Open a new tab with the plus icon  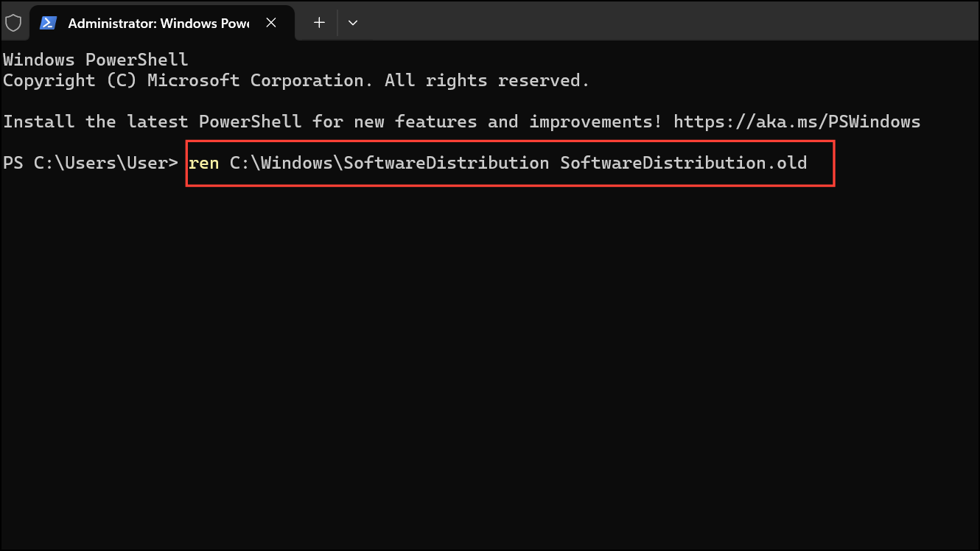(319, 23)
